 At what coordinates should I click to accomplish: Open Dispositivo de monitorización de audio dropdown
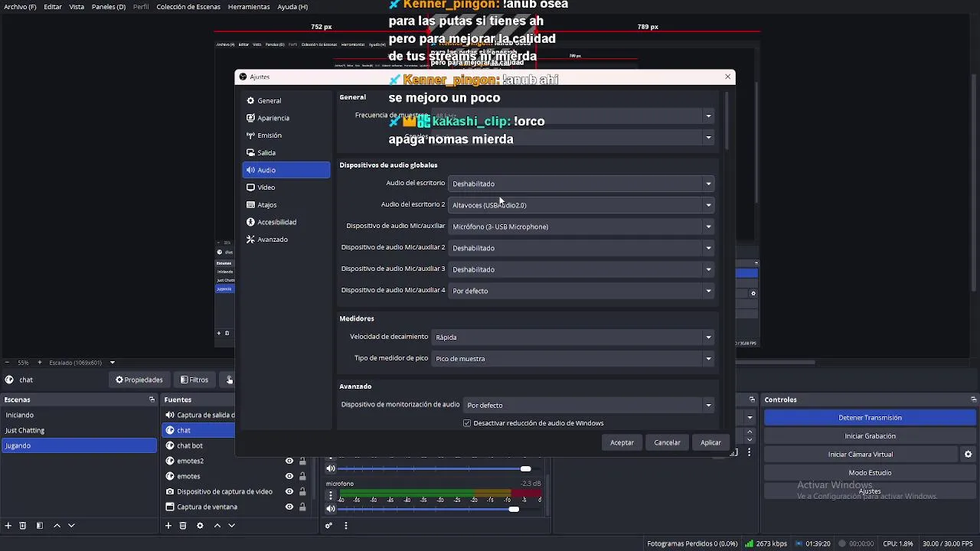coord(589,405)
